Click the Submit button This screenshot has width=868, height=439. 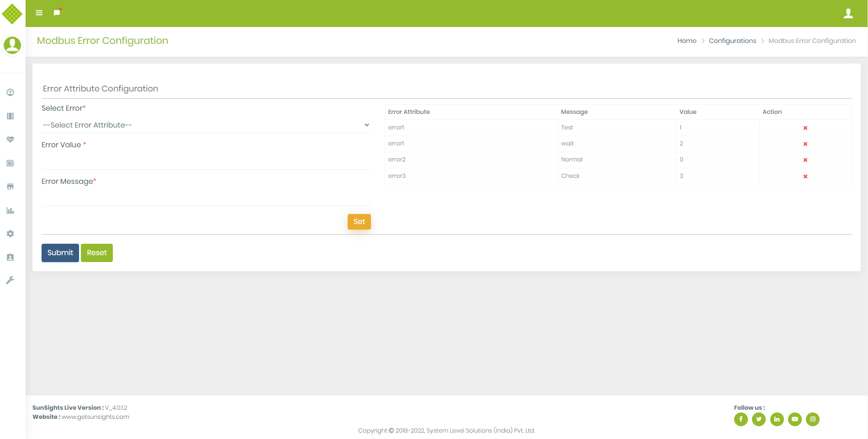pyautogui.click(x=60, y=253)
